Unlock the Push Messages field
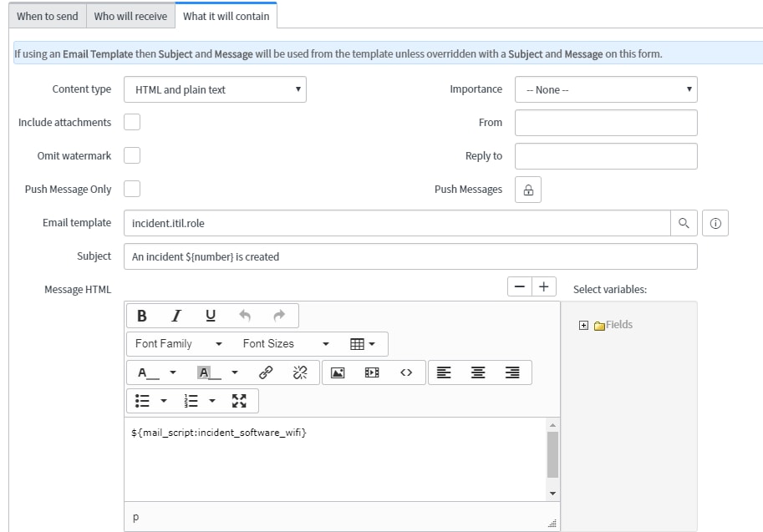The height and width of the screenshot is (532, 763). [528, 190]
